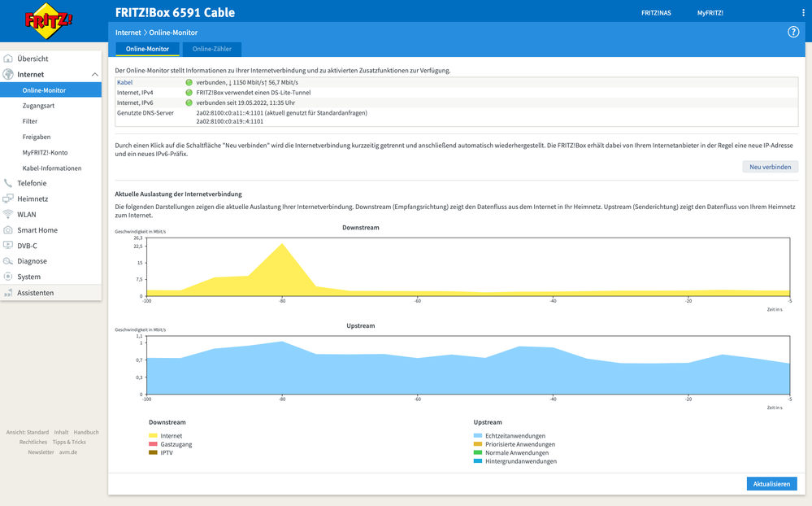Click the Heimnetz network icon
Screen dimensions: 812x506
tap(9, 198)
